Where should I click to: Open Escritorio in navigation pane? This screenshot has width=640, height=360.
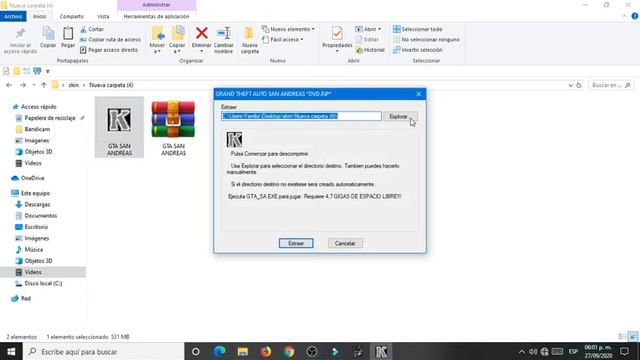coord(36,227)
